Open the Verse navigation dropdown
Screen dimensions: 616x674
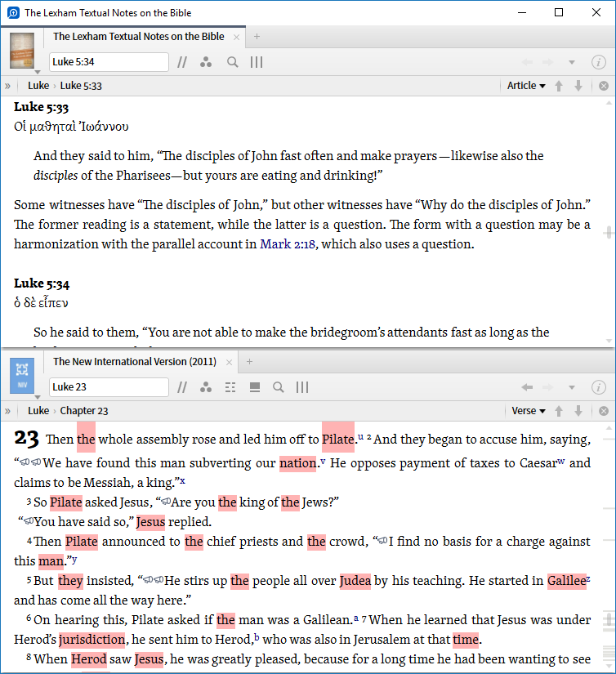coord(529,410)
